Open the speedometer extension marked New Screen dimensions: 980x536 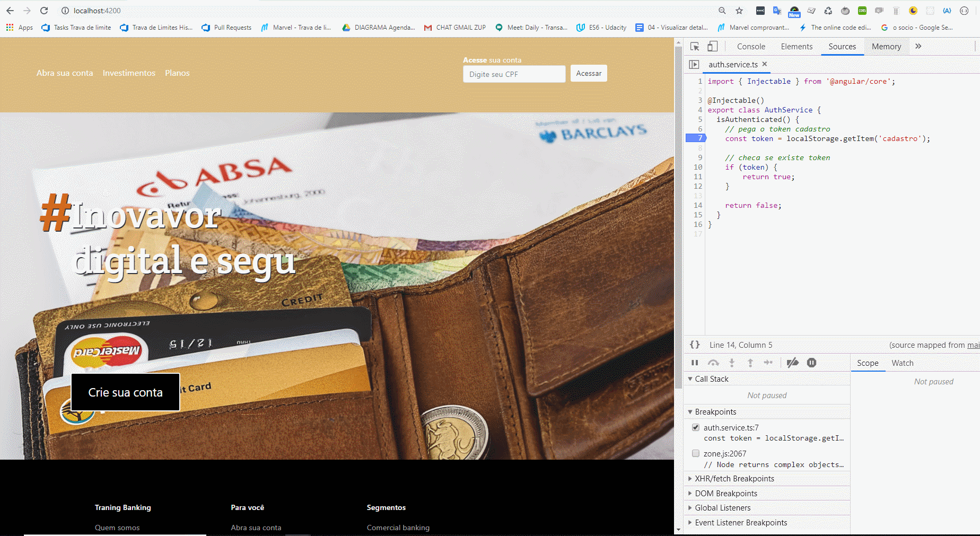pos(794,12)
